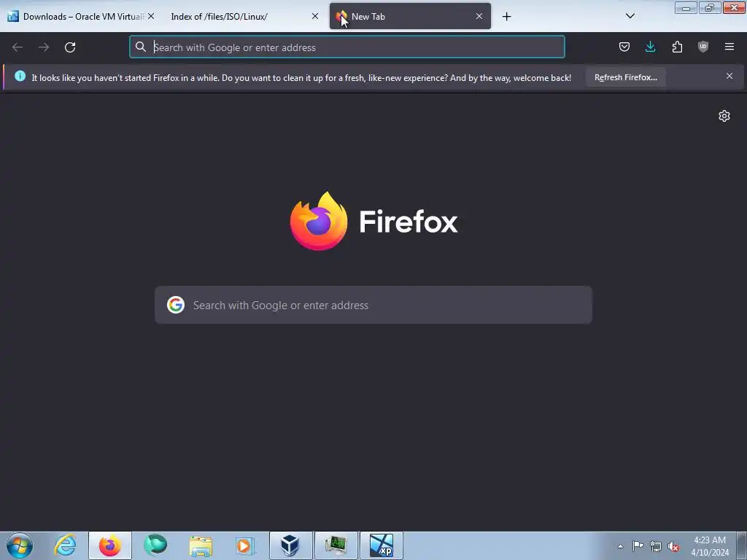Close the Index of /files/ISO/Linux/ tab

[x=315, y=17]
